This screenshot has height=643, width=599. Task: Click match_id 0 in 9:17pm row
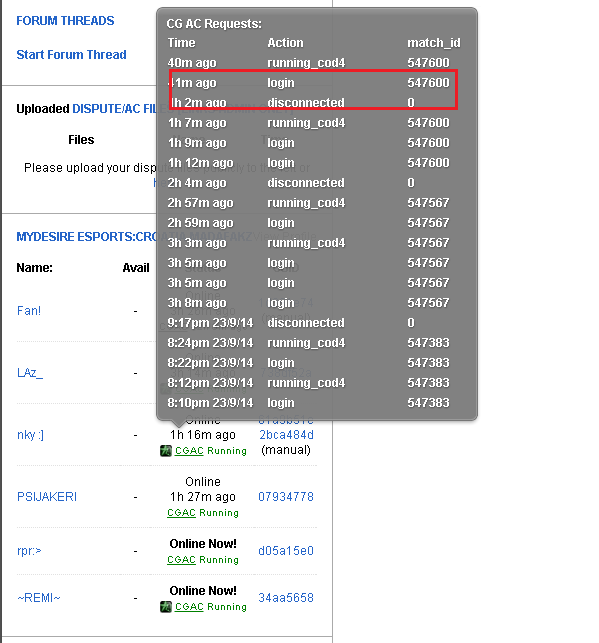411,323
